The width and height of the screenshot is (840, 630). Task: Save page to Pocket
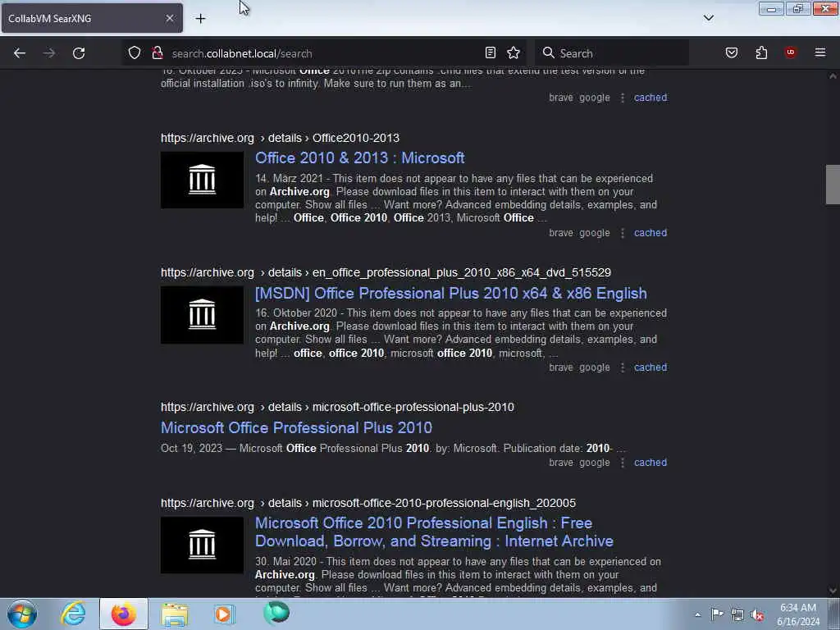click(x=731, y=52)
